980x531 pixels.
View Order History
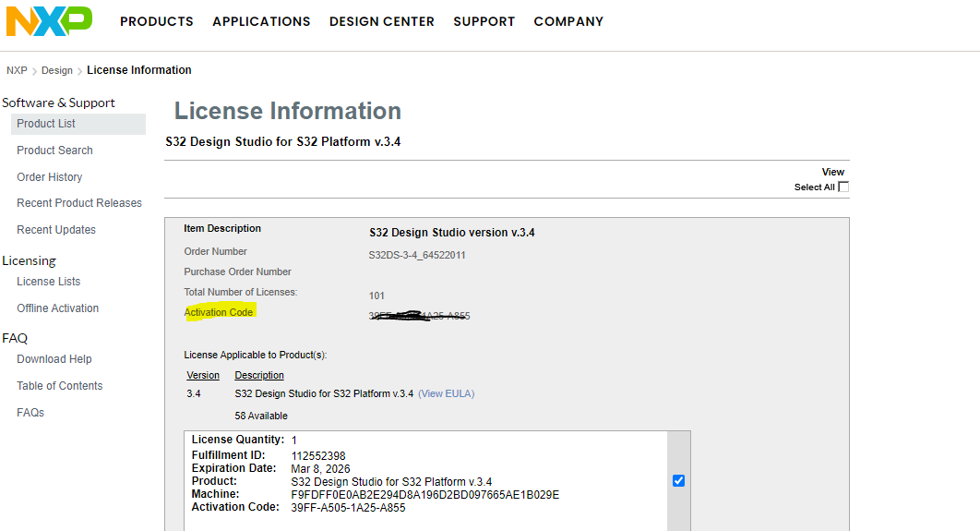click(50, 177)
